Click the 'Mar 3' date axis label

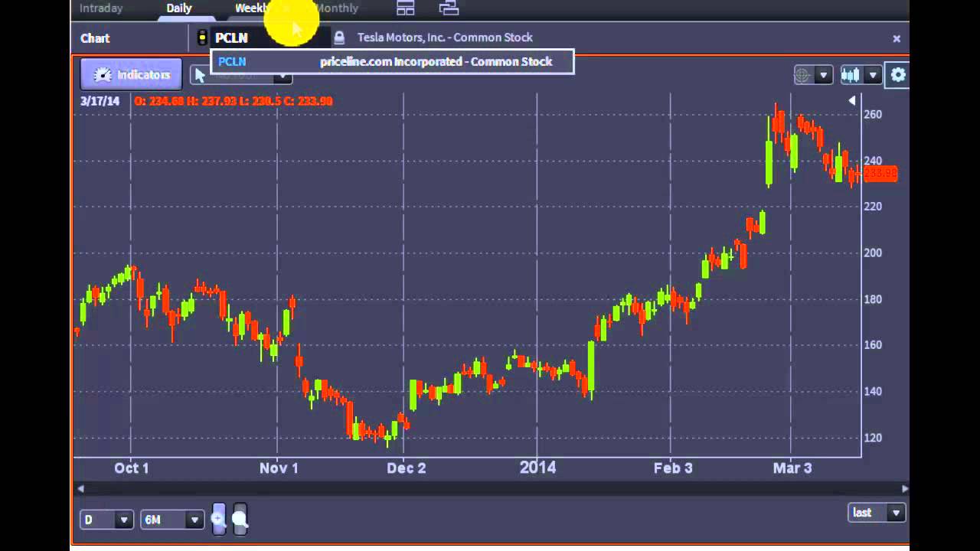pyautogui.click(x=792, y=468)
